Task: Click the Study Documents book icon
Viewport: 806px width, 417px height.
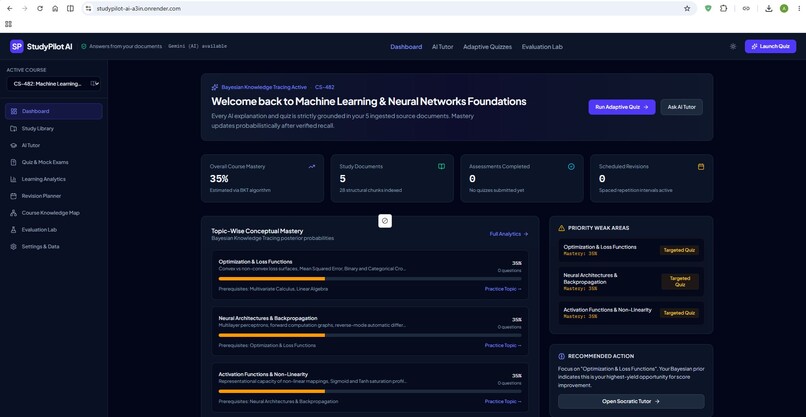Action: pyautogui.click(x=441, y=167)
